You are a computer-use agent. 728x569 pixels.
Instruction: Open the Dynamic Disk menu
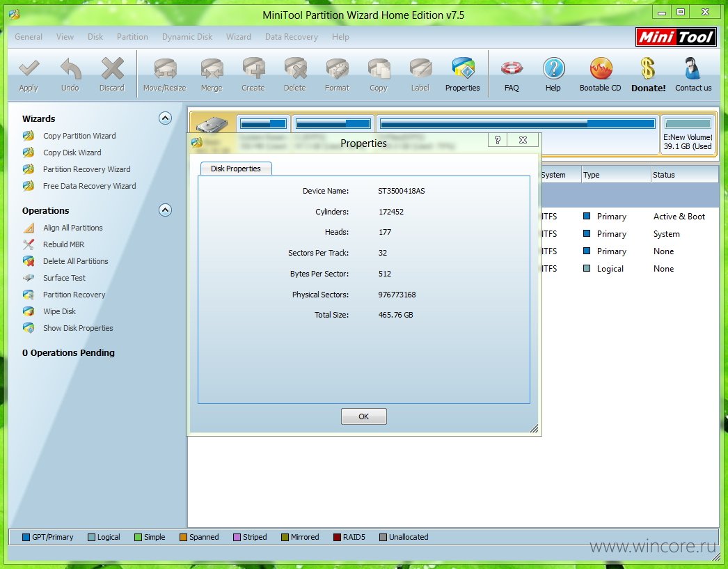point(187,37)
